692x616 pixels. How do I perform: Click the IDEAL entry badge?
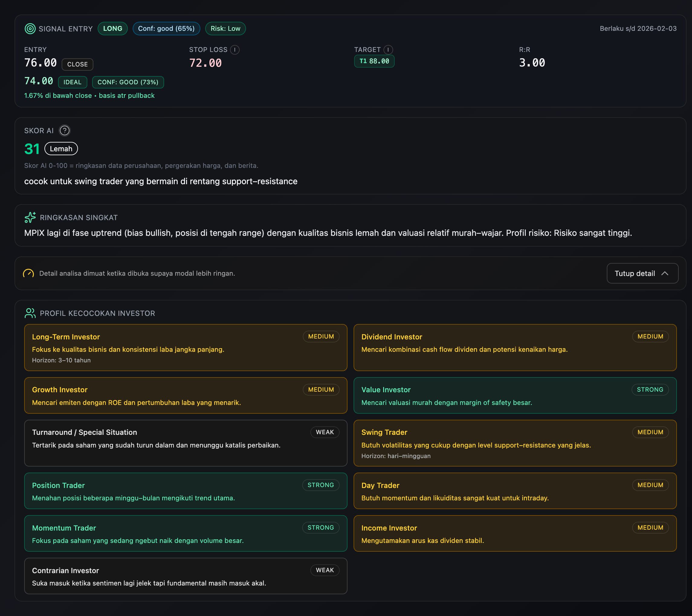click(x=72, y=82)
